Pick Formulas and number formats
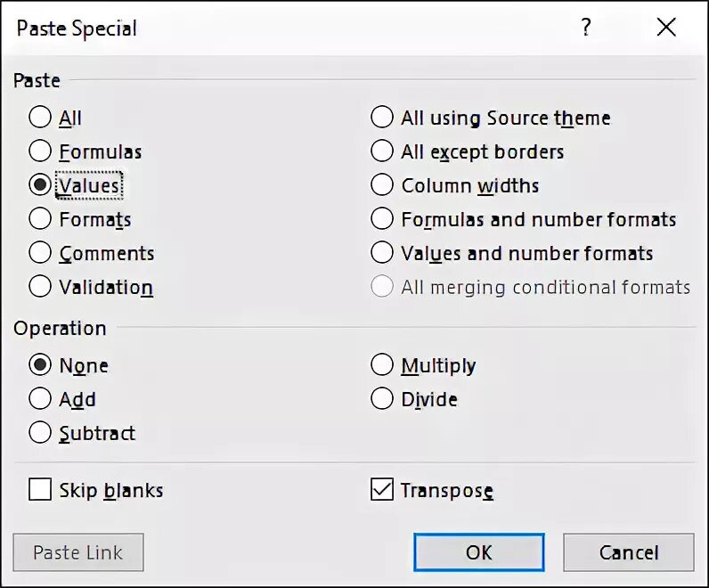The image size is (709, 588). click(382, 219)
